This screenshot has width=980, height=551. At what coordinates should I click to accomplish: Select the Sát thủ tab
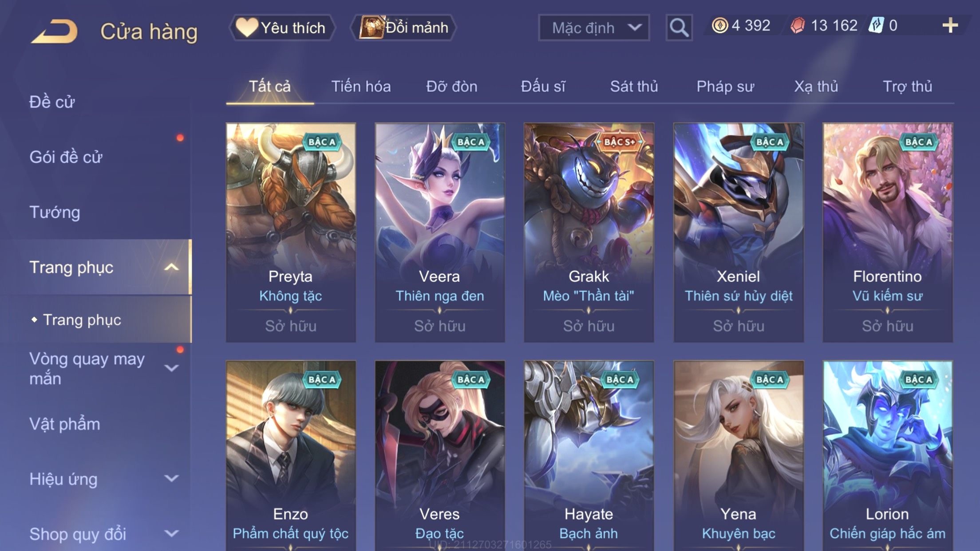[634, 86]
